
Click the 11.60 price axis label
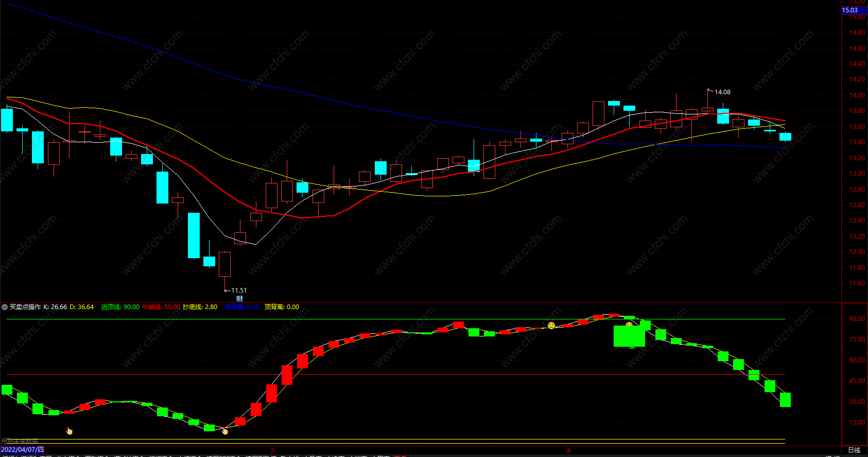click(x=857, y=283)
